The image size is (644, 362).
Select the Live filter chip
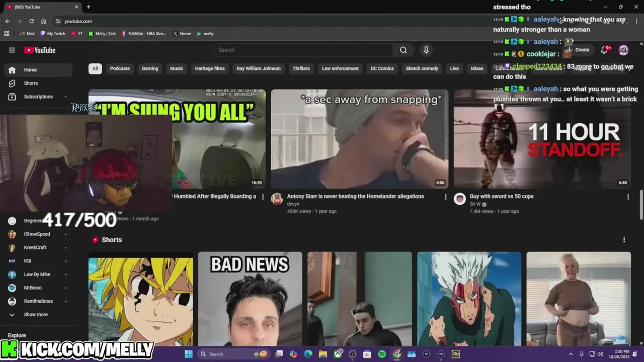[x=454, y=68]
